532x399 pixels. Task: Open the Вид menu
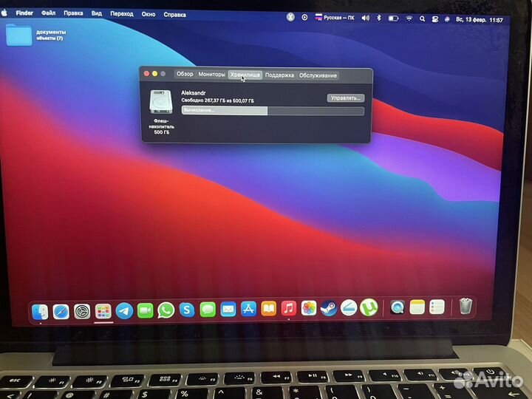pos(97,14)
